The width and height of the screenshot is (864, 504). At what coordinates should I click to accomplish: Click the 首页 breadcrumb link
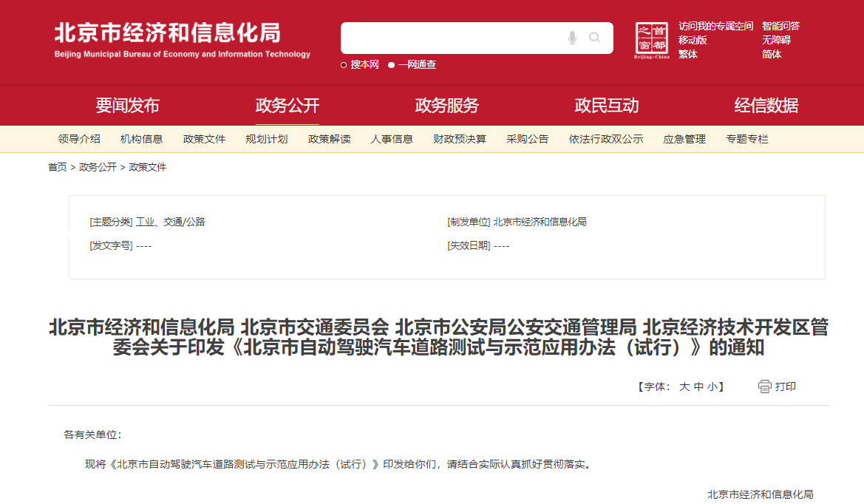[x=58, y=167]
